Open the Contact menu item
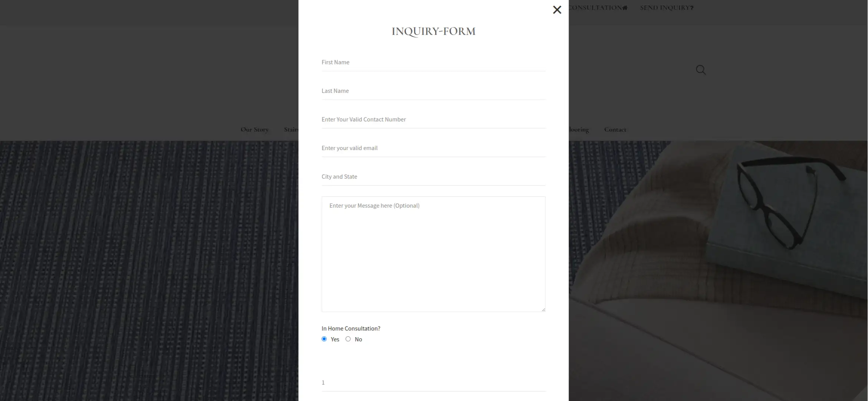Screen dimensions: 868x401 pyautogui.click(x=615, y=130)
